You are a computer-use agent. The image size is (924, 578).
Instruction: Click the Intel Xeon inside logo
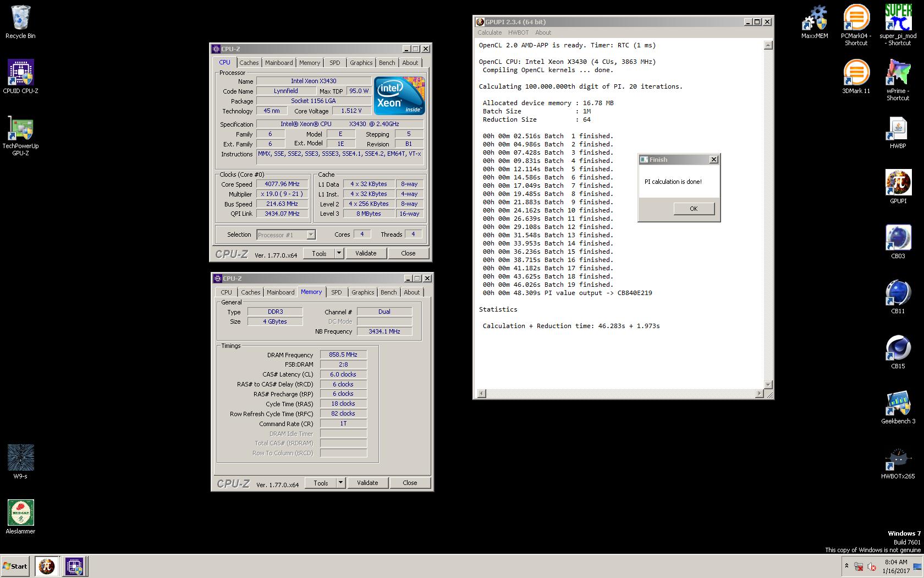click(399, 96)
